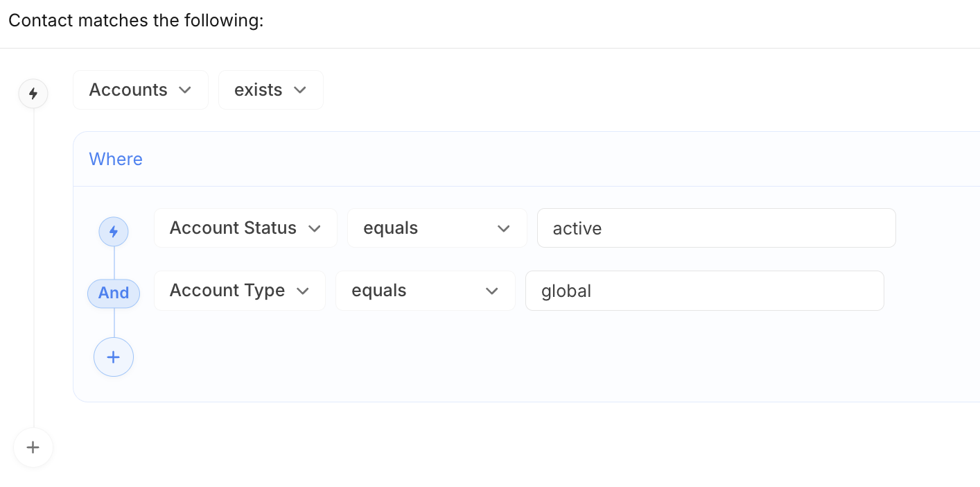Click the chevron arrow in Account Status field
This screenshot has width=980, height=487.
315,228
